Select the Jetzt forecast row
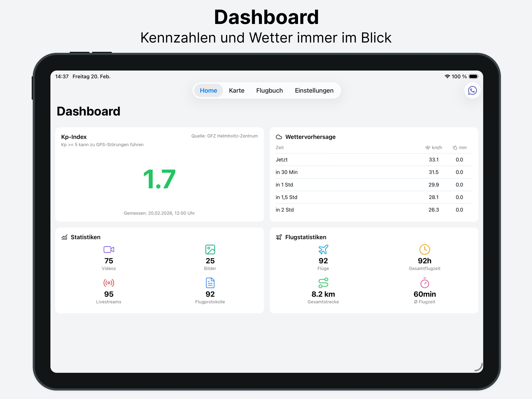This screenshot has width=532, height=399. 374,160
